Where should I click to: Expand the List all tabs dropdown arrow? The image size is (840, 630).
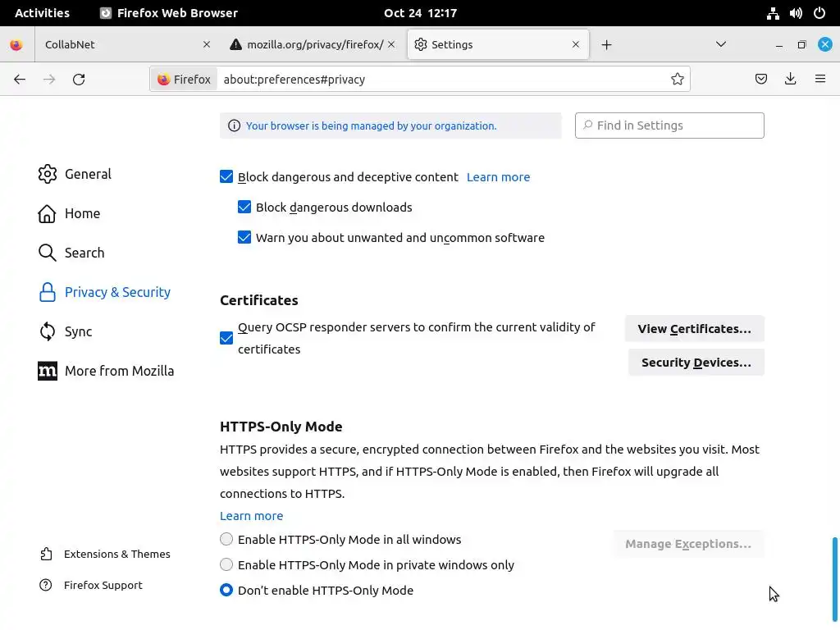click(x=721, y=45)
